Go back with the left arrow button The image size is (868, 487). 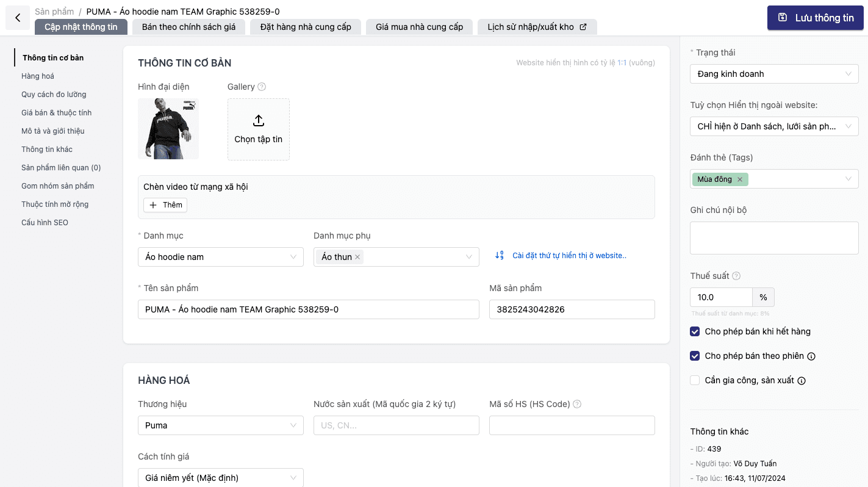(18, 18)
